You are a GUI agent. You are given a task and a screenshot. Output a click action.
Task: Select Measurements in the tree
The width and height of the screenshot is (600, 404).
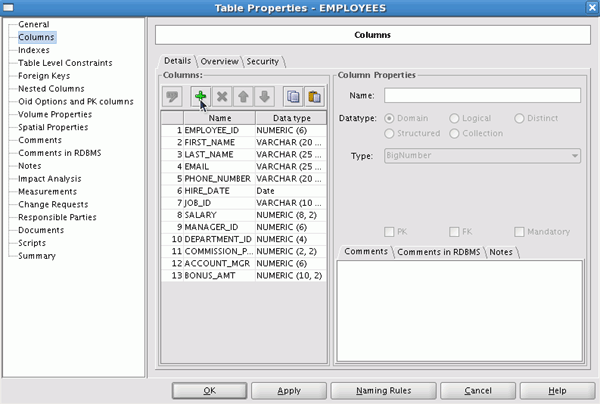pyautogui.click(x=47, y=192)
